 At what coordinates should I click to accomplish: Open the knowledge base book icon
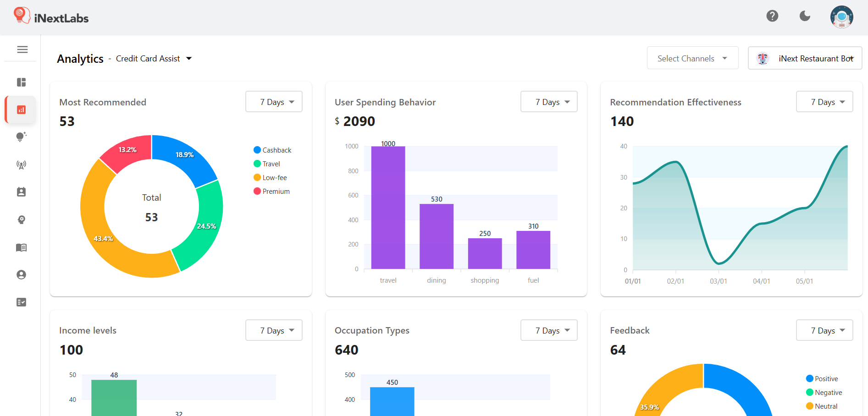(21, 247)
